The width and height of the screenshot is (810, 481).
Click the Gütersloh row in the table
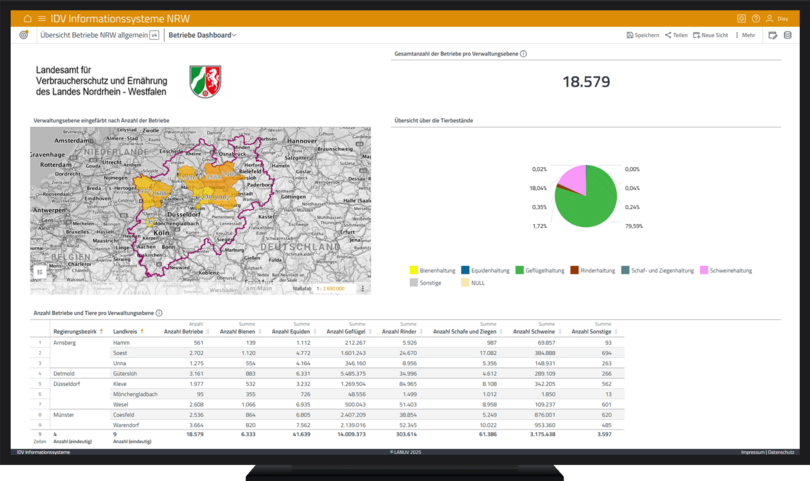128,373
